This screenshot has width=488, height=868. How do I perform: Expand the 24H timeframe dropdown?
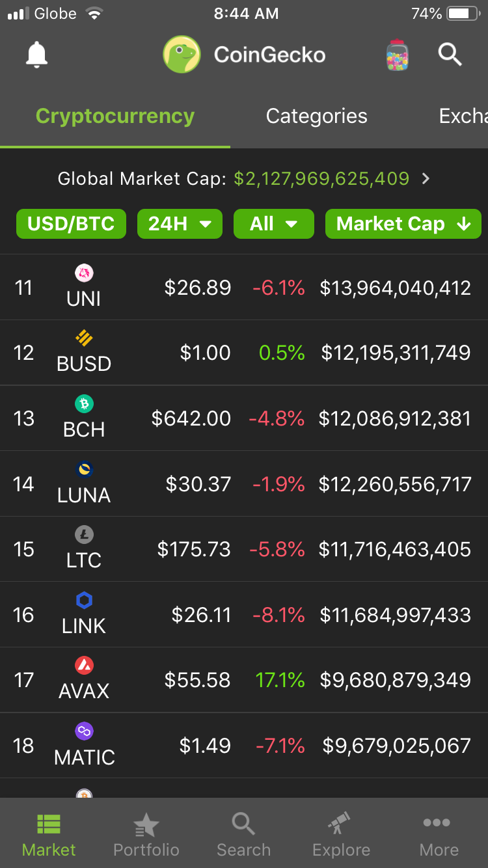[180, 224]
